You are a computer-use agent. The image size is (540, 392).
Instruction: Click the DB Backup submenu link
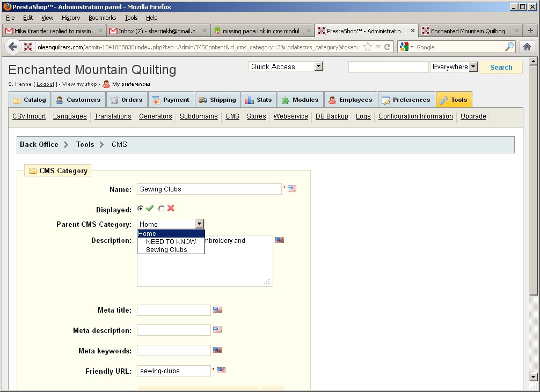[x=332, y=116]
